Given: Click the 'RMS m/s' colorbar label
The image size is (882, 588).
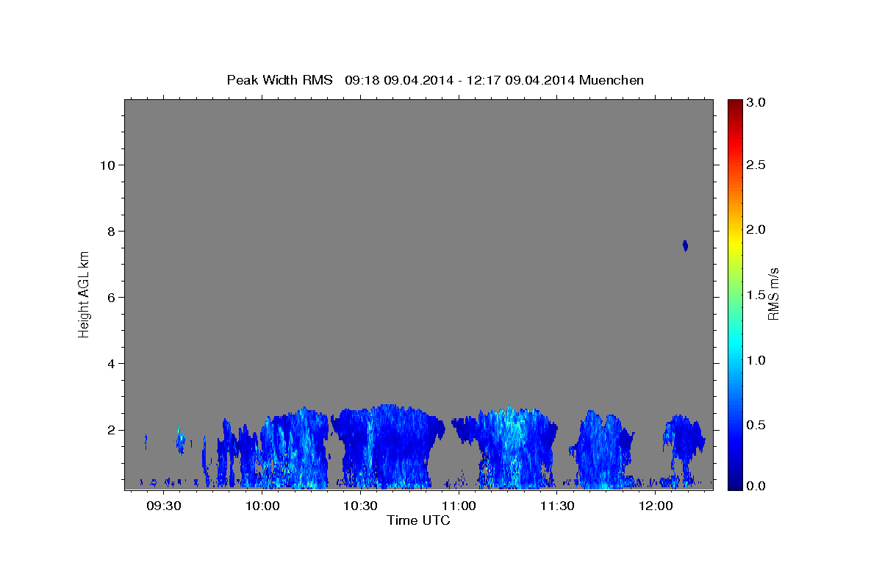Looking at the screenshot, I should pos(772,294).
